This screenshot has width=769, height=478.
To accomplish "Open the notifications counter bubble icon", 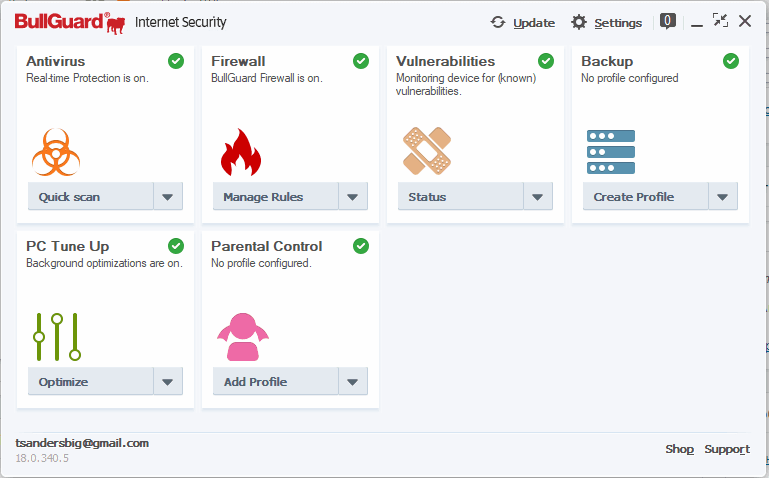I will pos(667,21).
